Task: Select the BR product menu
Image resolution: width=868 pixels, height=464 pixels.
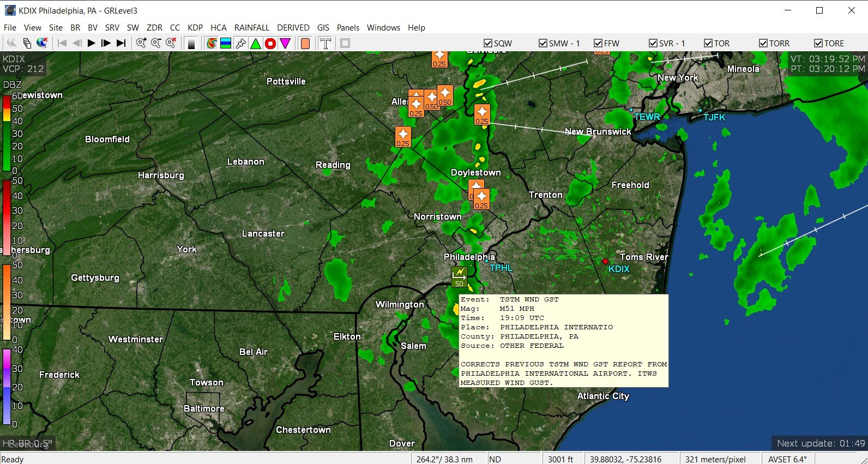Action: coord(75,27)
